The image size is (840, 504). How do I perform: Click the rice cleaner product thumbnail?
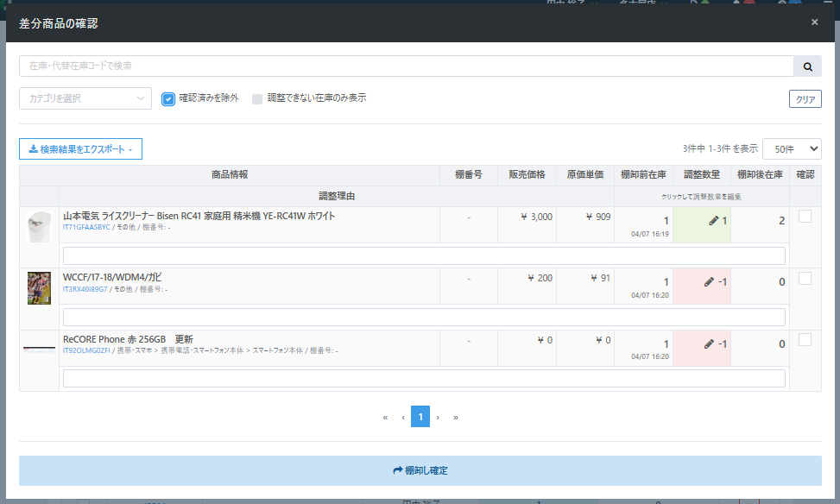[39, 227]
